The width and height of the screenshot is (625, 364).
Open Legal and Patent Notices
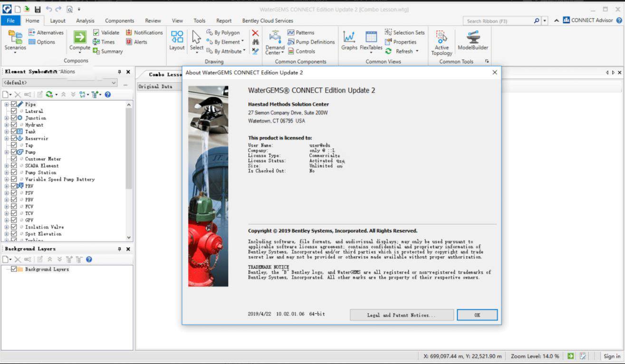401,315
